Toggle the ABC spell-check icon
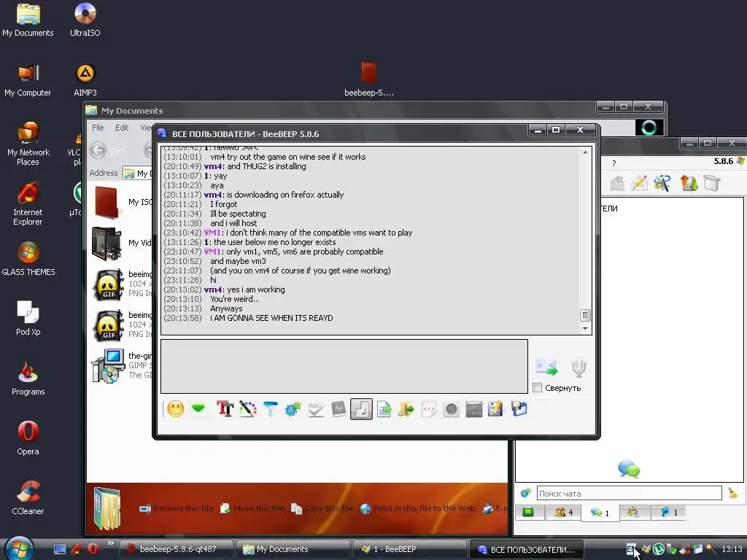The height and width of the screenshot is (560, 747). click(315, 409)
